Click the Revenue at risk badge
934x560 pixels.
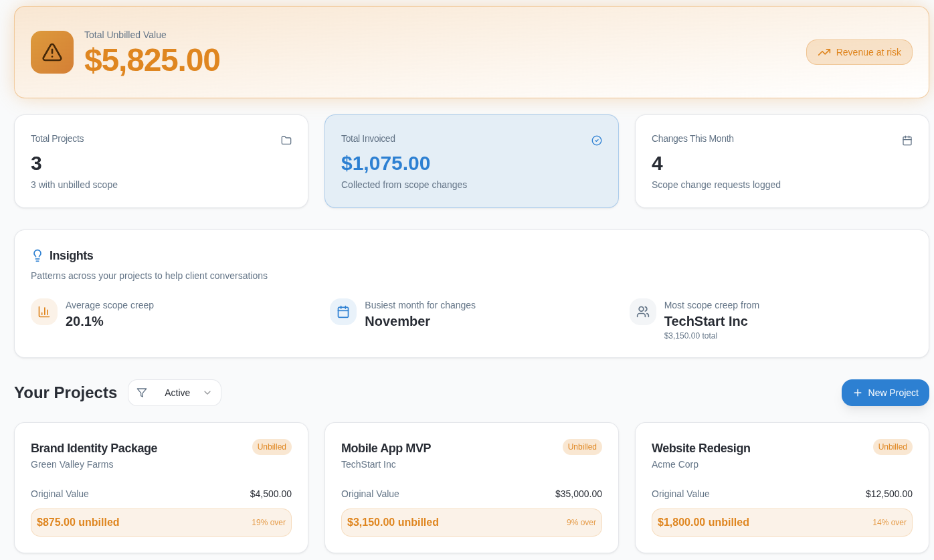859,52
